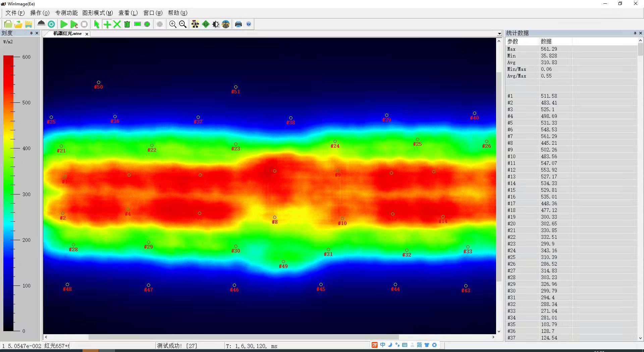Click the zoom in magnifier icon

[173, 24]
